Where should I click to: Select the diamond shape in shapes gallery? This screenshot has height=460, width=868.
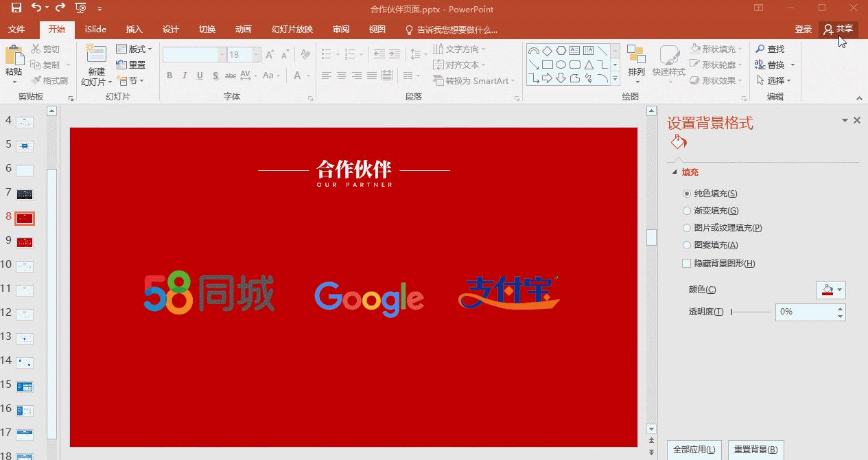(x=547, y=51)
